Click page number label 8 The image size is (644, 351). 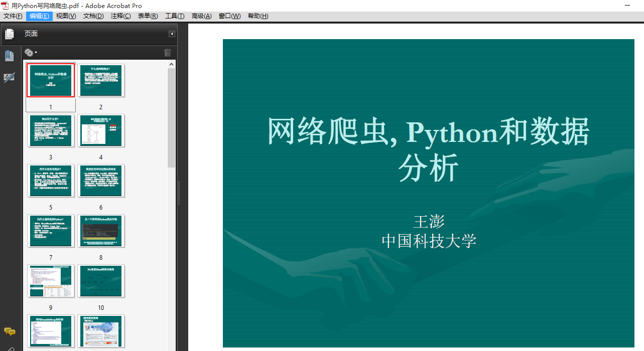(101, 258)
